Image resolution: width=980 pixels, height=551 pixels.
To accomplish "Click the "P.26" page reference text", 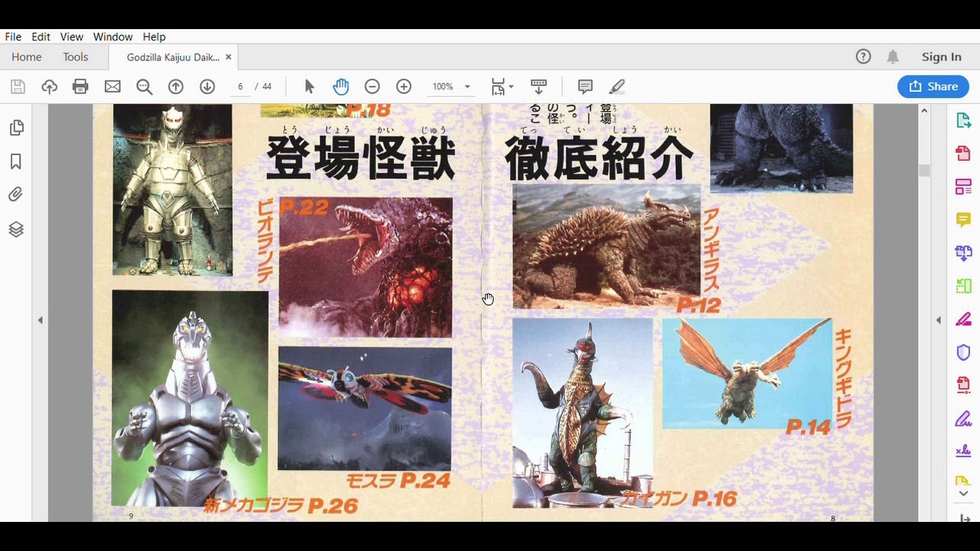I will (332, 505).
